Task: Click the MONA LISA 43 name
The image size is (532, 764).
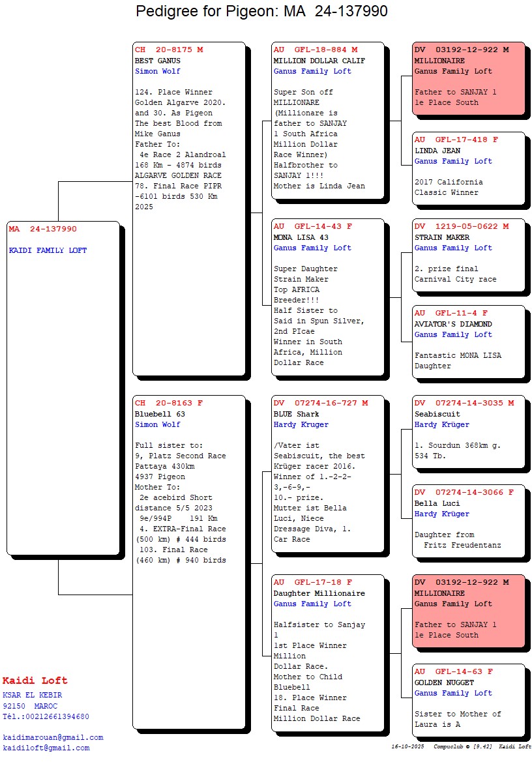Action: (x=301, y=237)
